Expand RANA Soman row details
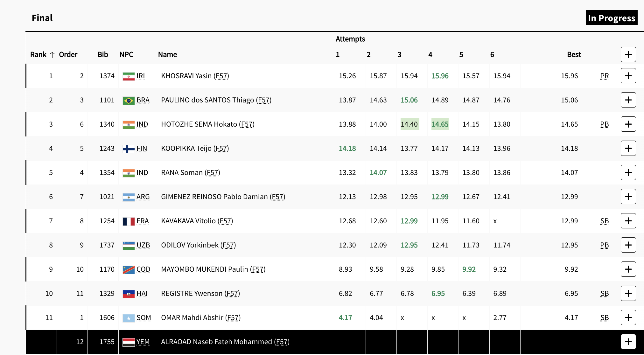 pos(628,172)
